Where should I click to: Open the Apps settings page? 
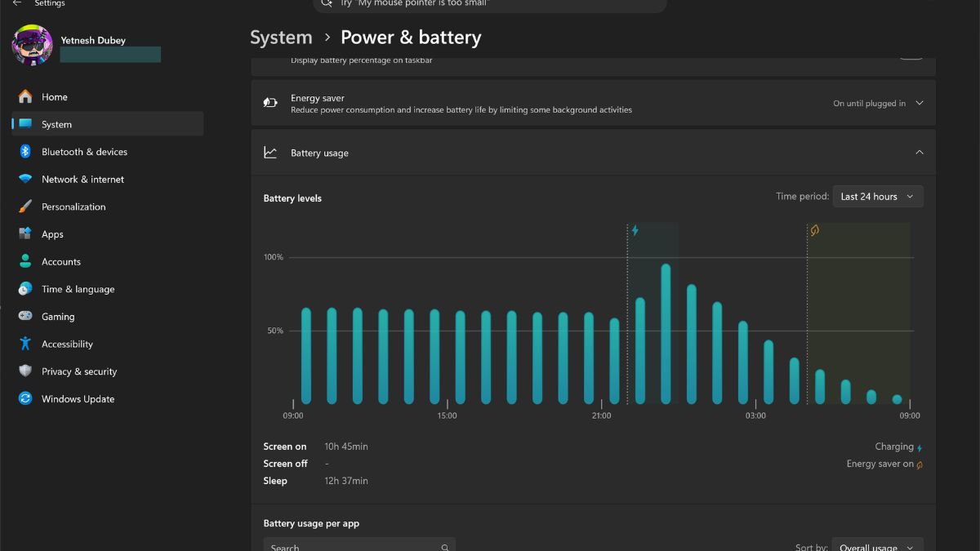(x=53, y=234)
